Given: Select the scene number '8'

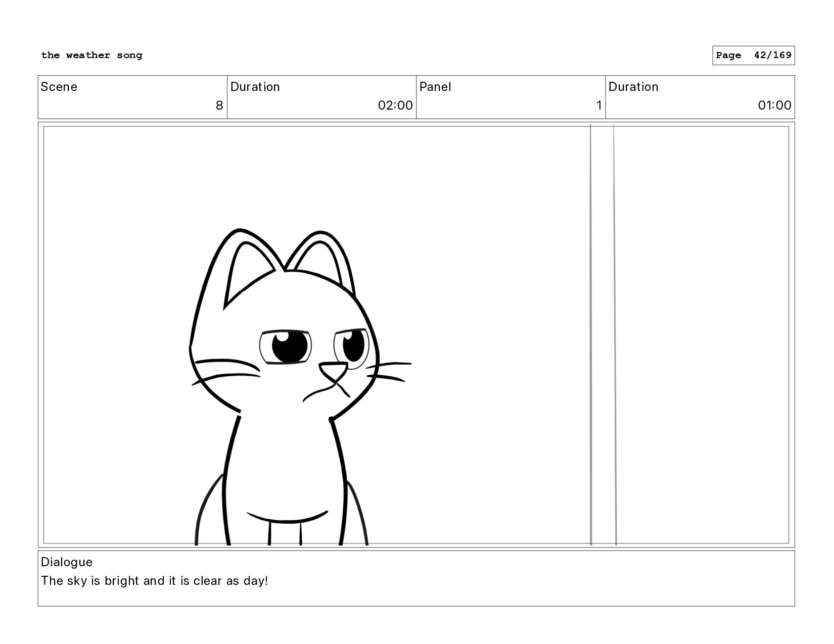Looking at the screenshot, I should pos(219,105).
